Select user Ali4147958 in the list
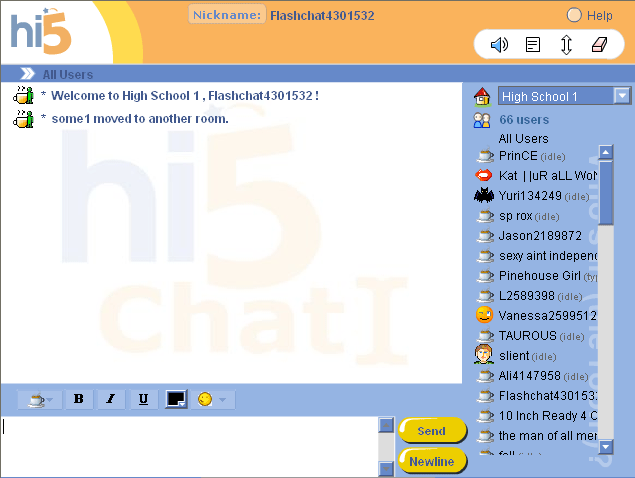635x478 pixels. point(543,376)
